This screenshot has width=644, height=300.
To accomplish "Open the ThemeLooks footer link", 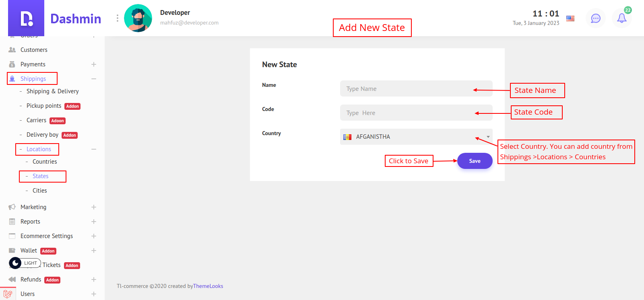I will [x=208, y=286].
